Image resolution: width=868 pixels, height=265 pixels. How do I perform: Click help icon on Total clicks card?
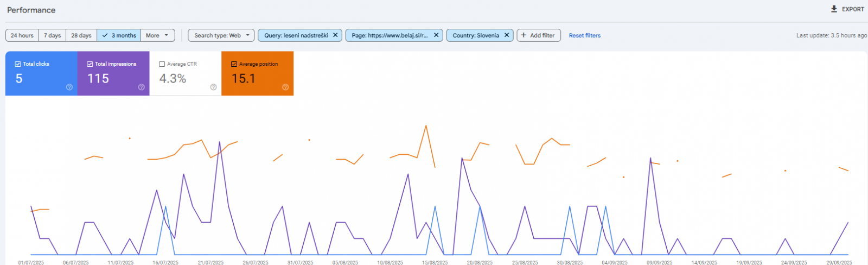(69, 87)
